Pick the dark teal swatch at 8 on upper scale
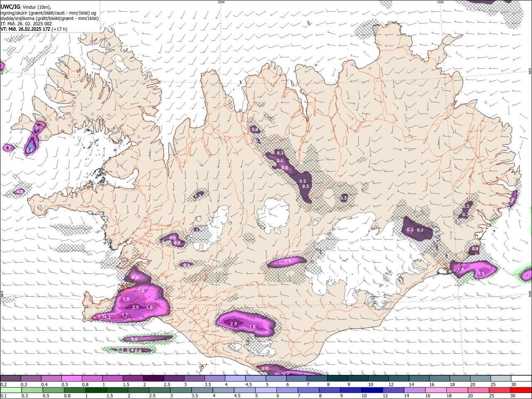The image size is (532, 399). pyautogui.click(x=337, y=379)
